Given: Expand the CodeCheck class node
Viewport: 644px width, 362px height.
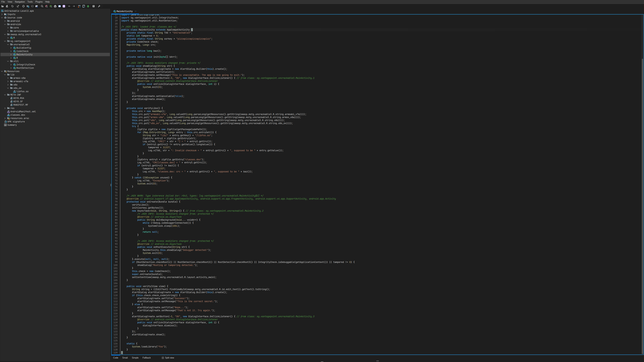Looking at the screenshot, I should (x=11, y=51).
